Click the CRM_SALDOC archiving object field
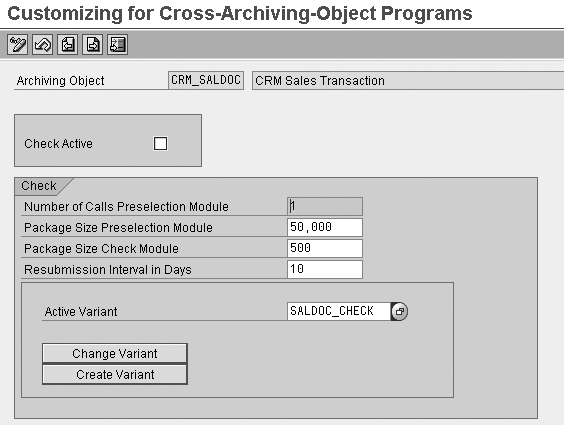The height and width of the screenshot is (425, 564). [206, 80]
